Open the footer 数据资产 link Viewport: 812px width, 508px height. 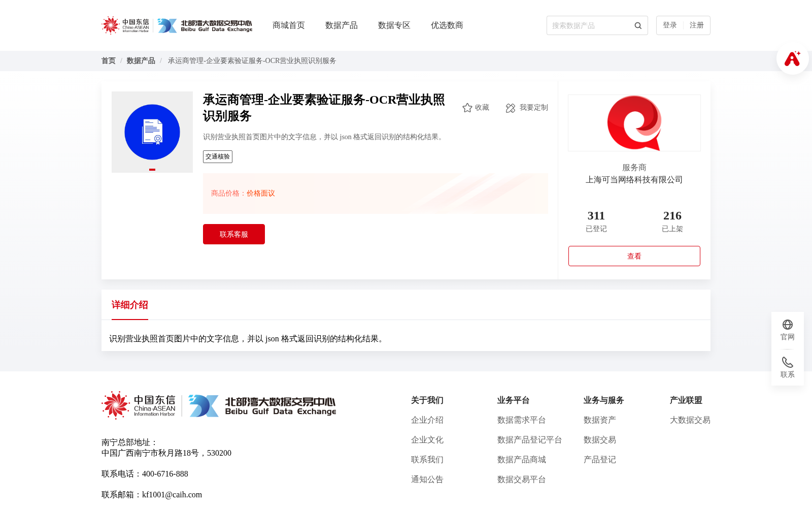click(600, 420)
